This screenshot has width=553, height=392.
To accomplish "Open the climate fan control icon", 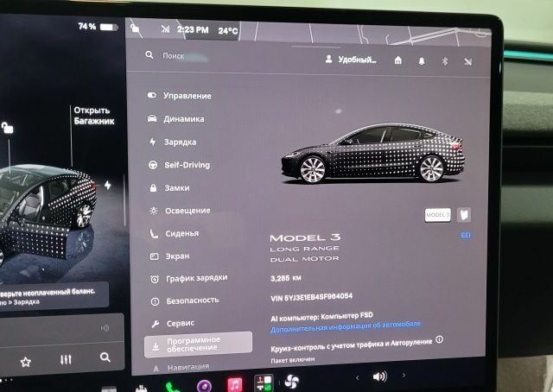I will click(x=292, y=382).
